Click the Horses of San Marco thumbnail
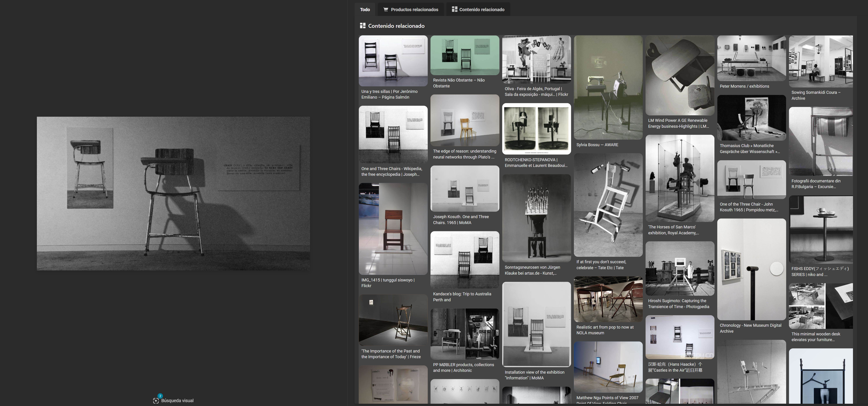The height and width of the screenshot is (406, 868). point(680,178)
